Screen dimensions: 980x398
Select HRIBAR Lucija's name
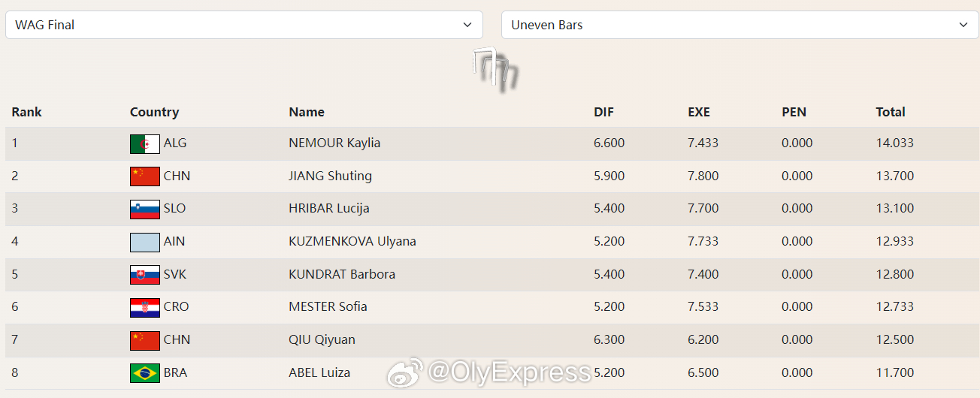[x=329, y=208]
